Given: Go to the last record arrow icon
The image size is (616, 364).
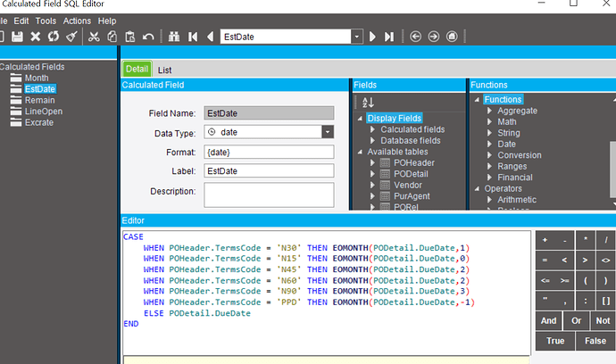Looking at the screenshot, I should point(388,37).
